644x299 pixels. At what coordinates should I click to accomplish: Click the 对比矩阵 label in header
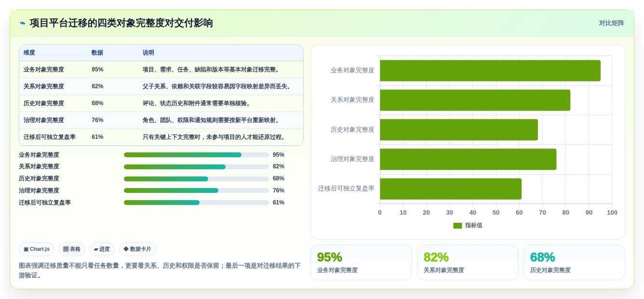pyautogui.click(x=611, y=23)
